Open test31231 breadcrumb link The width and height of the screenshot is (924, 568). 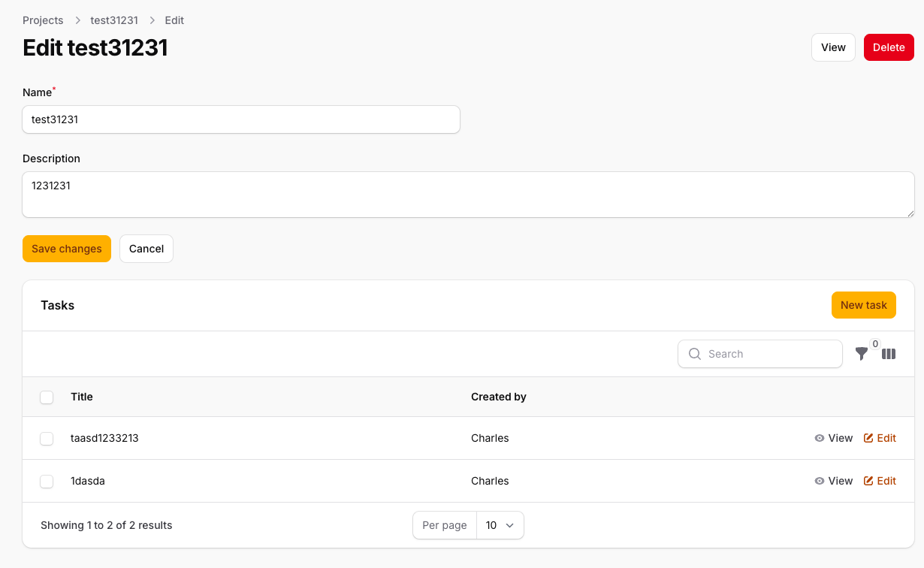click(x=114, y=20)
